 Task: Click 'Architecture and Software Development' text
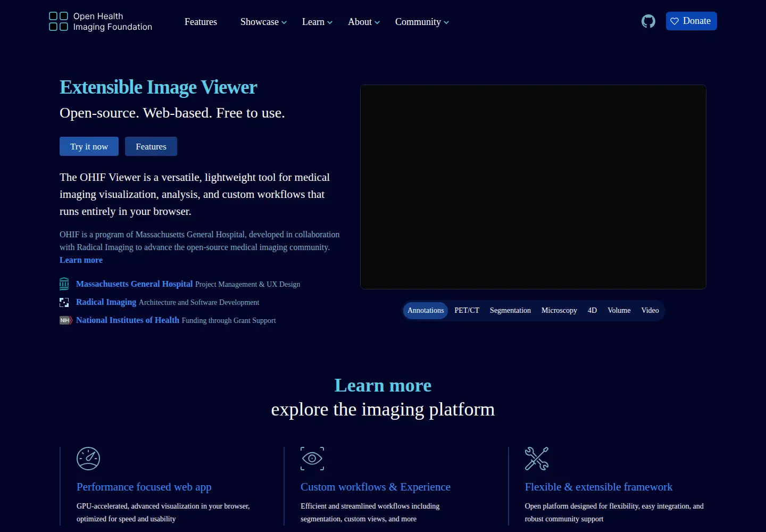[x=199, y=303]
